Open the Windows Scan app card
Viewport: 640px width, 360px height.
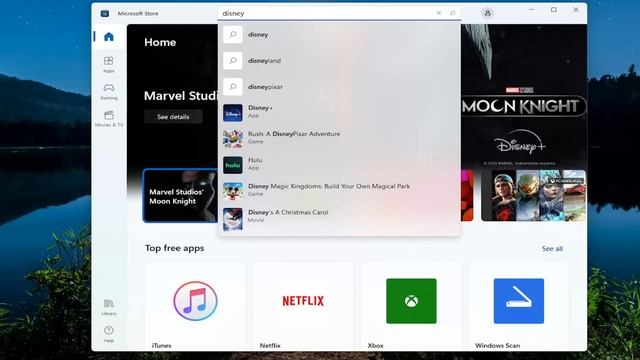click(519, 306)
